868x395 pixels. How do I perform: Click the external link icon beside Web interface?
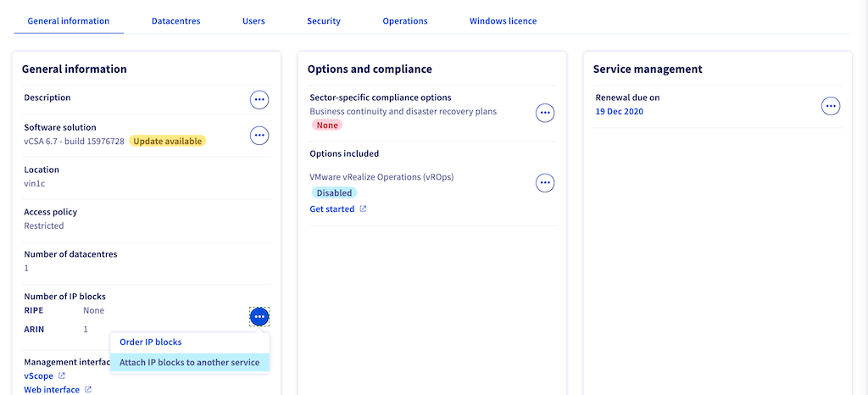pos(88,390)
